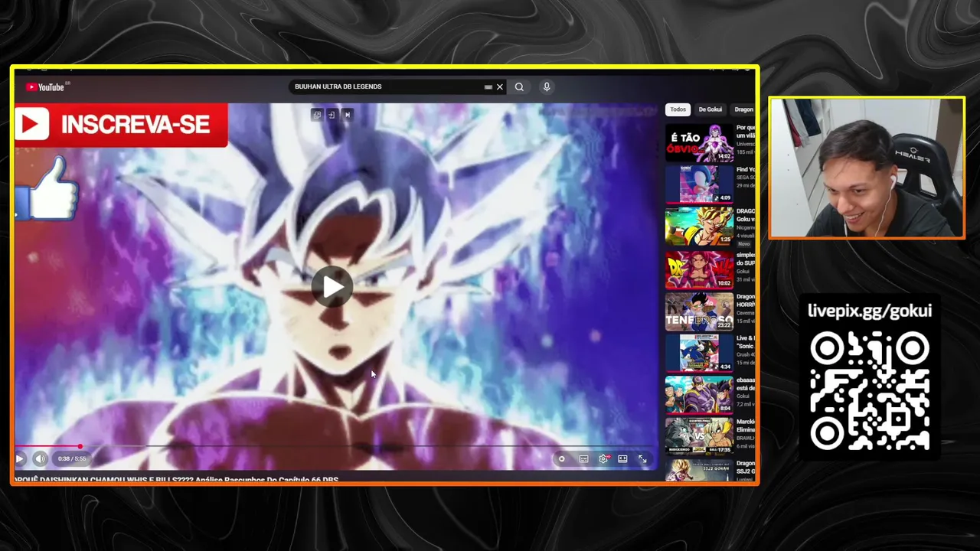Click the livepix.gg/gokui QR code
Screen dimensions: 980x551
(870, 391)
